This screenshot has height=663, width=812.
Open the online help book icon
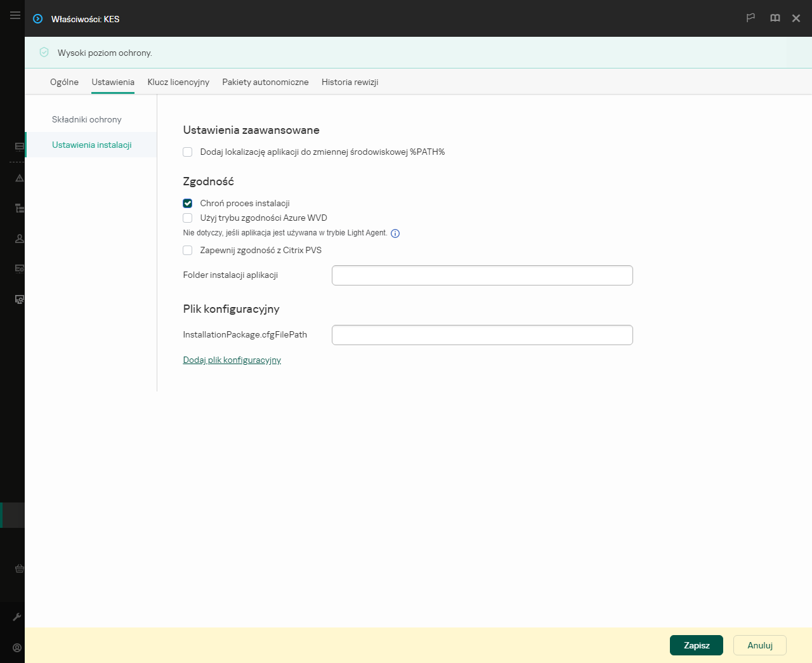775,18
